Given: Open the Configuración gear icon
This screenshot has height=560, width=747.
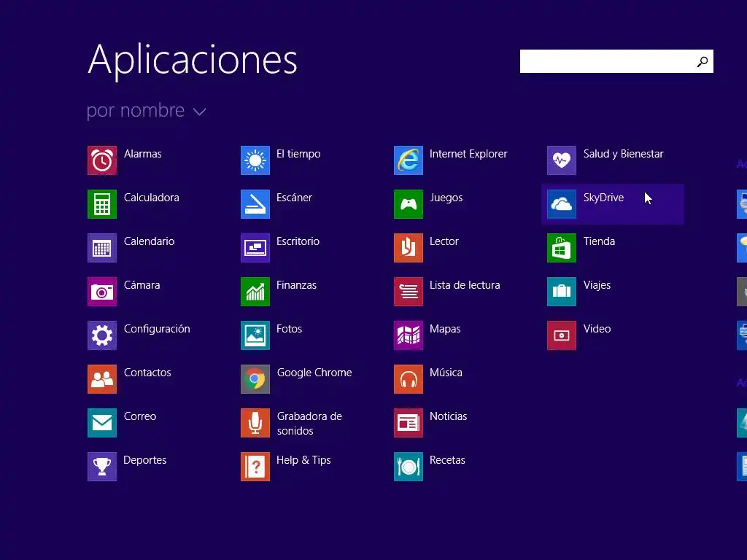Looking at the screenshot, I should pos(102,335).
